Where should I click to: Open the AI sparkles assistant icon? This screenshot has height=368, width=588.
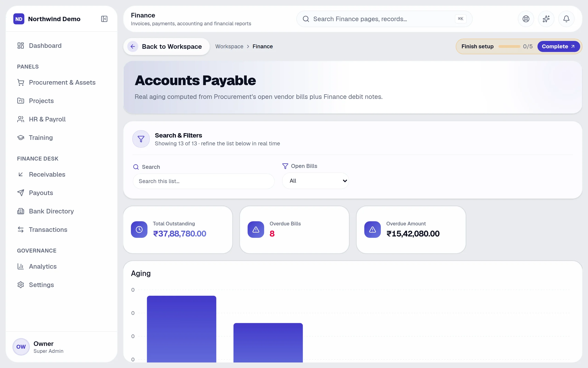pyautogui.click(x=546, y=19)
